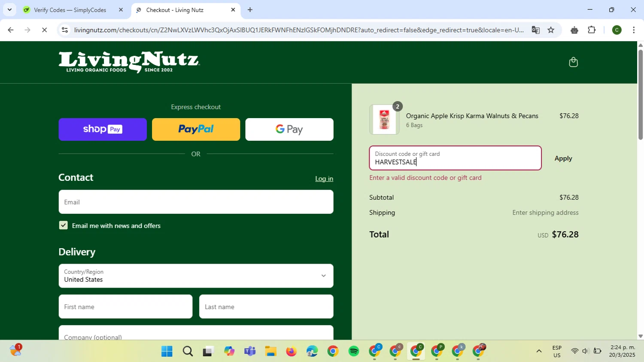Open the Country/Region dropdown
644x362 pixels.
(x=196, y=276)
